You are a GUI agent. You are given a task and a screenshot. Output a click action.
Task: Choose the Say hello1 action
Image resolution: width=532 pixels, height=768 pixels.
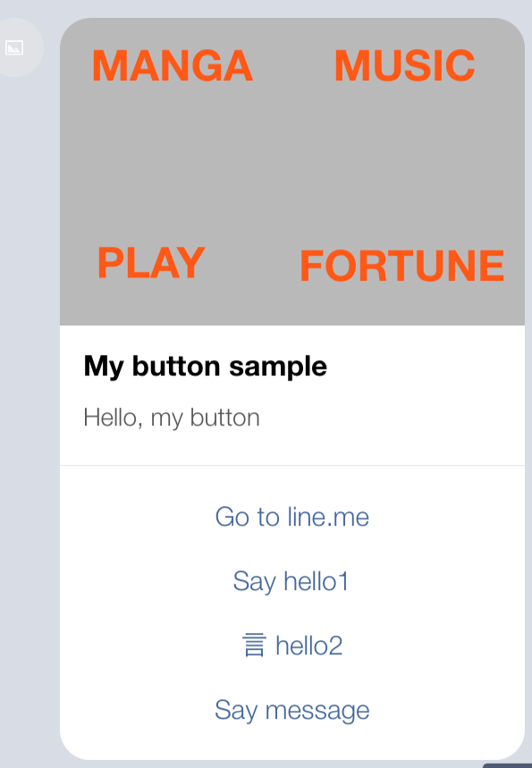291,581
